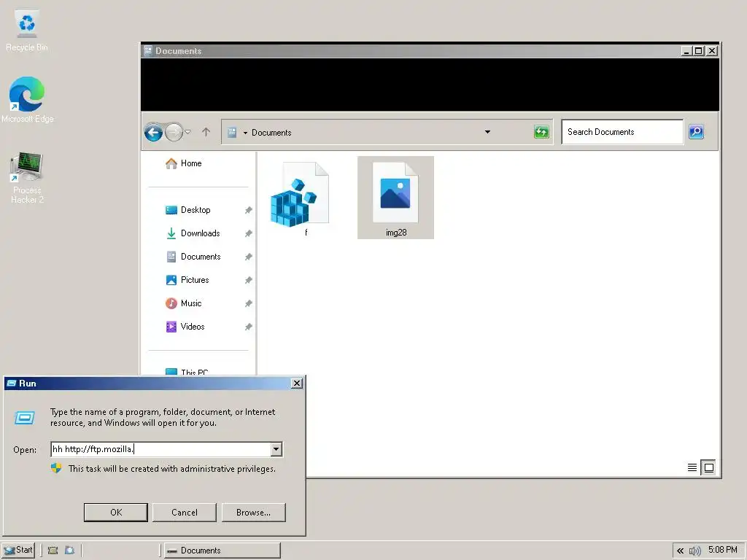Close the Run dialog
The height and width of the screenshot is (560, 747).
297,384
